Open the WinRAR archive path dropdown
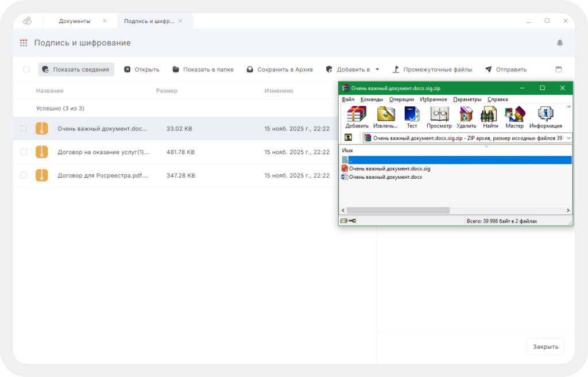 pyautogui.click(x=568, y=138)
